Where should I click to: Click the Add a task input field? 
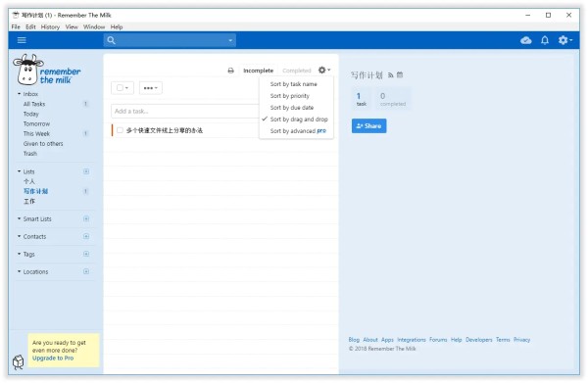[185, 112]
